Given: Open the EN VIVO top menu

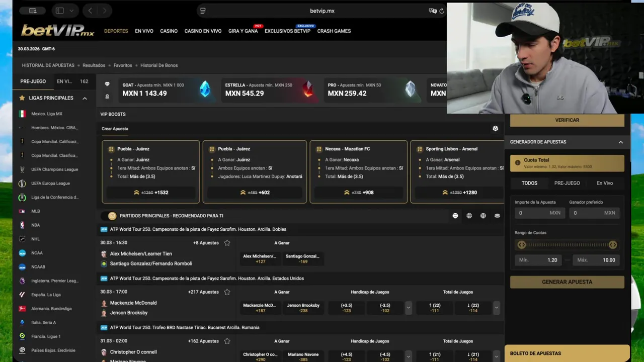Looking at the screenshot, I should click(x=144, y=31).
